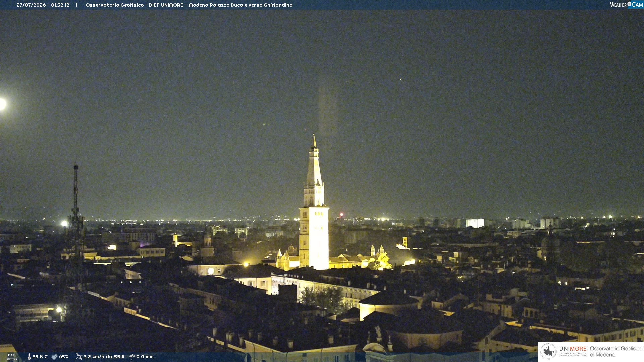The height and width of the screenshot is (362, 644).
Task: Click the UNIMORE wordmark text
Action: [573, 349]
